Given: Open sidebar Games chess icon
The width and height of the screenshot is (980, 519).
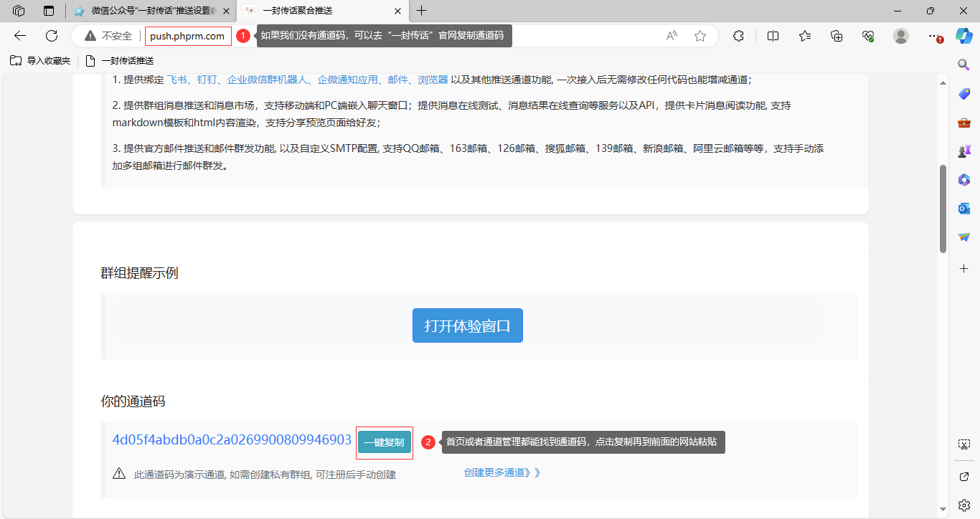Looking at the screenshot, I should (964, 151).
